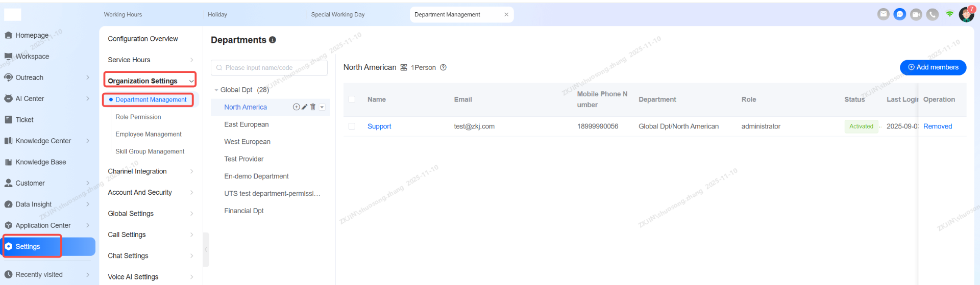The image size is (980, 285).
Task: Click the info icon next to Departments
Action: pos(273,40)
